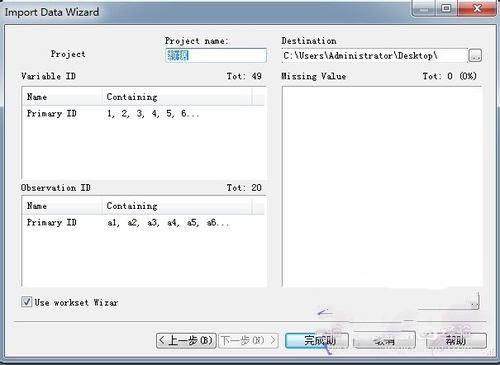The width and height of the screenshot is (500, 365).
Task: Minimize the Import Data Wizard window
Action: coord(424,8)
